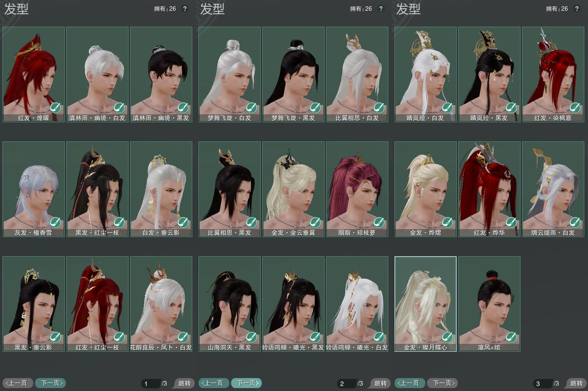The image size is (588, 391).
Task: Click 下一页 button in page 3 panel
Action: (x=442, y=383)
